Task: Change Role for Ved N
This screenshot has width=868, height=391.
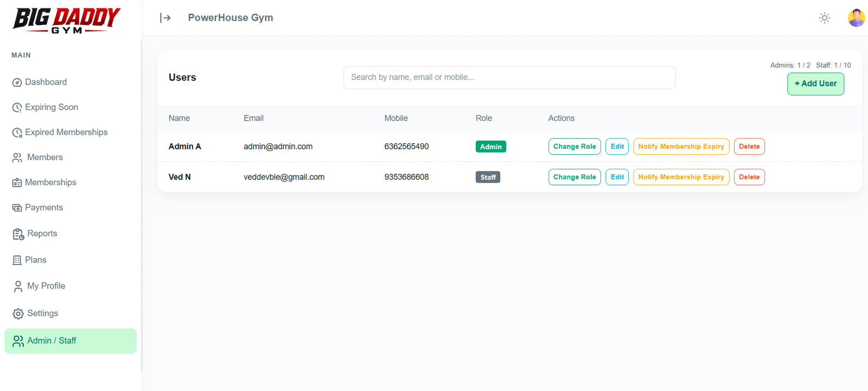Action: (x=575, y=177)
